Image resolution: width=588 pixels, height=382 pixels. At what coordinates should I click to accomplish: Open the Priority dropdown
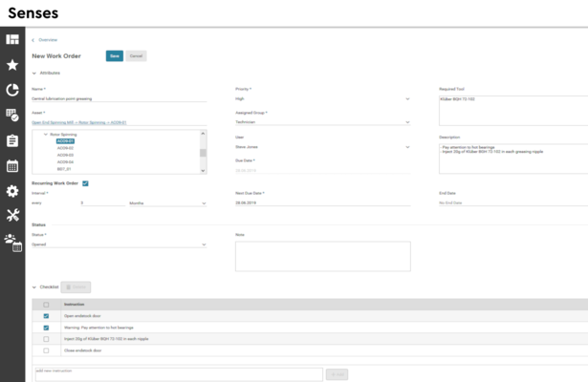click(322, 98)
